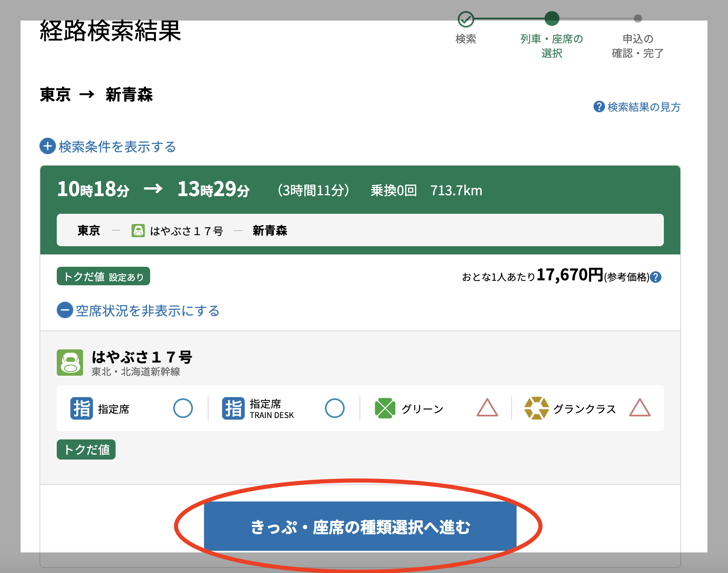Click the blue 指 icon for 指定席
Screen dimensions: 728x573
(81, 408)
